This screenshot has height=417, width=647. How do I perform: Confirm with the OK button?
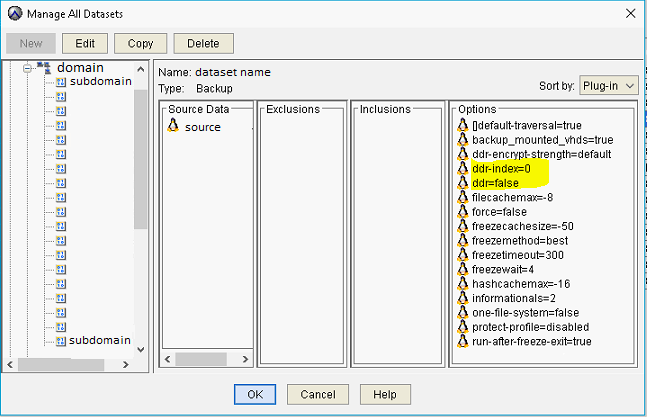[254, 394]
